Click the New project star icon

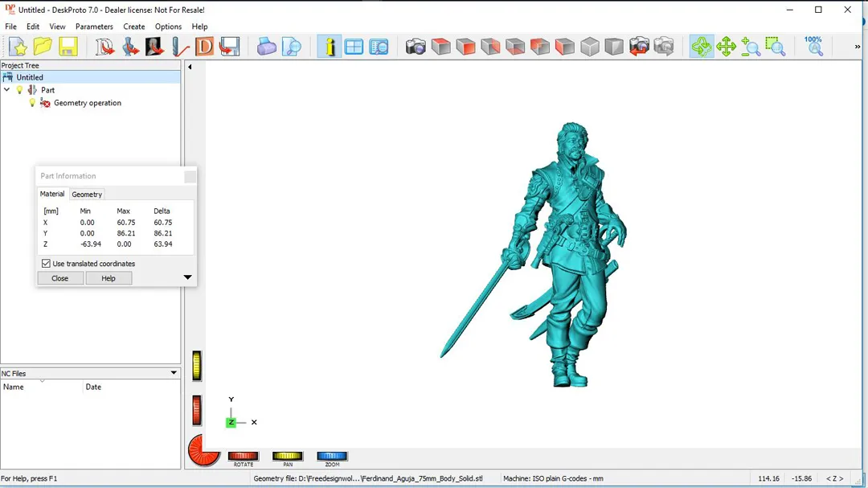tap(18, 47)
